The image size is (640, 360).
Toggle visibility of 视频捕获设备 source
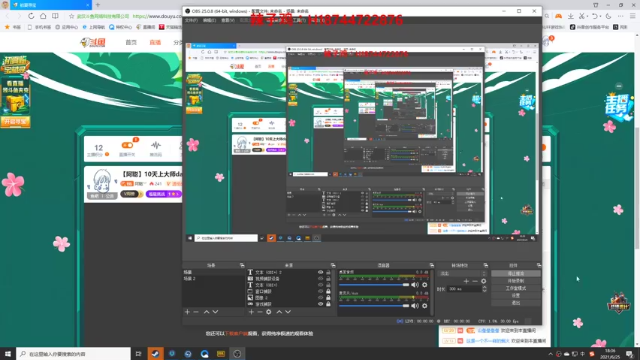(320, 279)
